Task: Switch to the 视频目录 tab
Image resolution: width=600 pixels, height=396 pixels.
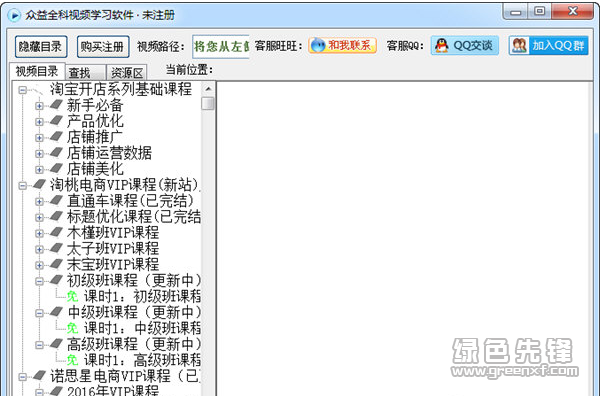Action: coord(37,71)
